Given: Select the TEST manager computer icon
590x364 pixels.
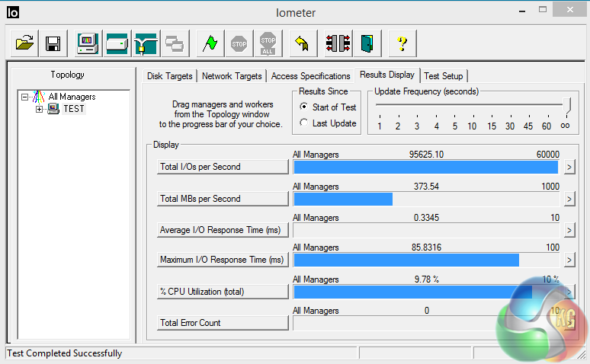Looking at the screenshot, I should coord(53,109).
